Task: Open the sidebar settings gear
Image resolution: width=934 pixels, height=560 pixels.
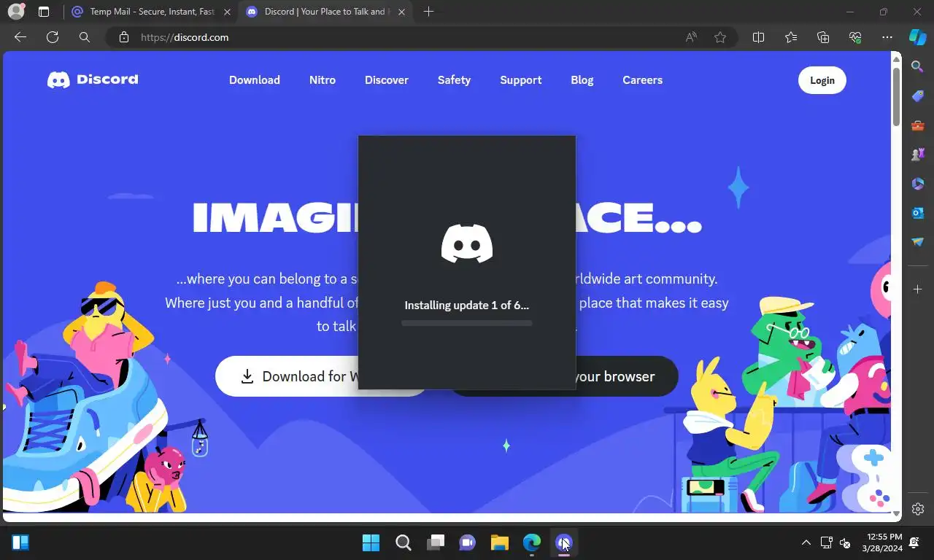Action: click(x=918, y=509)
